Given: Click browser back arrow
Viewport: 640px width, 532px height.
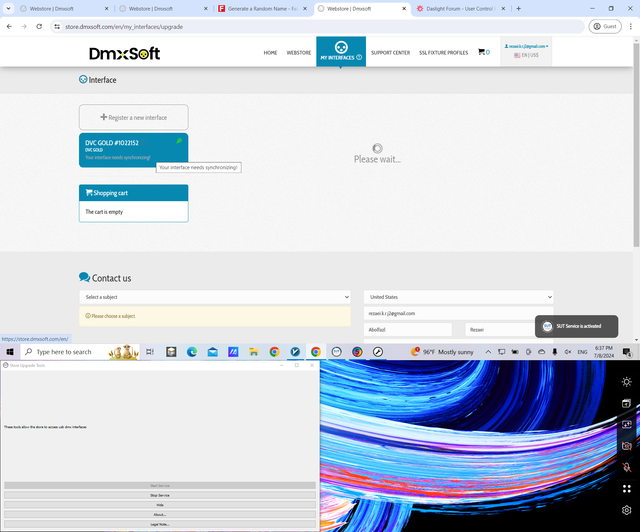Looking at the screenshot, I should point(9,27).
